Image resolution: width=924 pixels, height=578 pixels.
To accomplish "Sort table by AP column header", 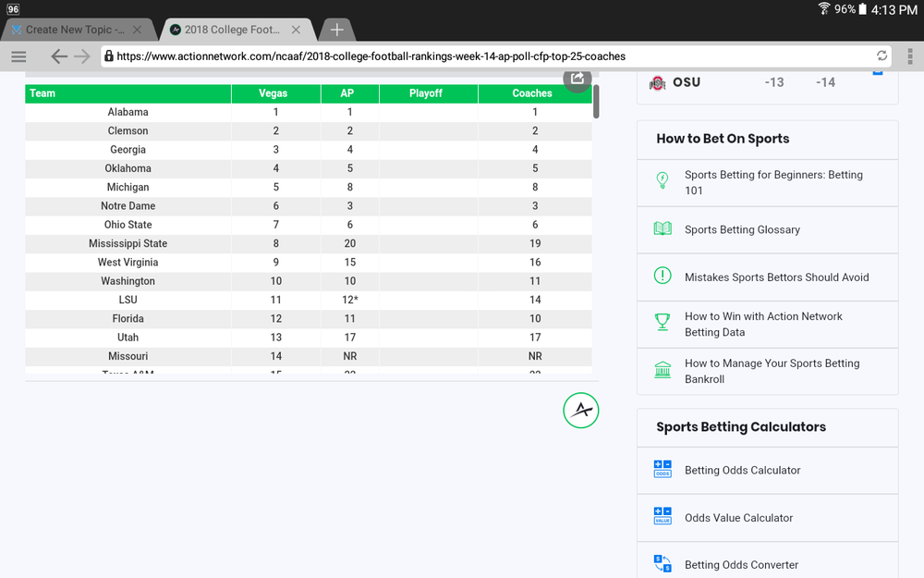I will pos(350,93).
